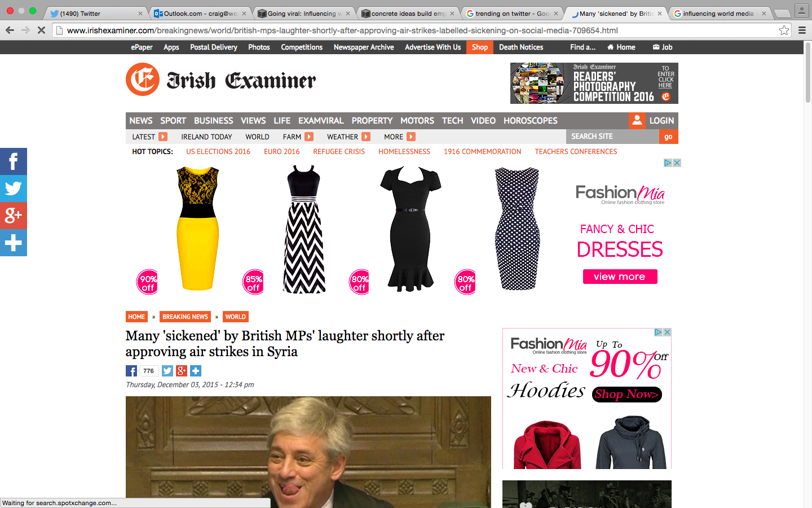Open the Chrome hamburger menu

point(802,30)
